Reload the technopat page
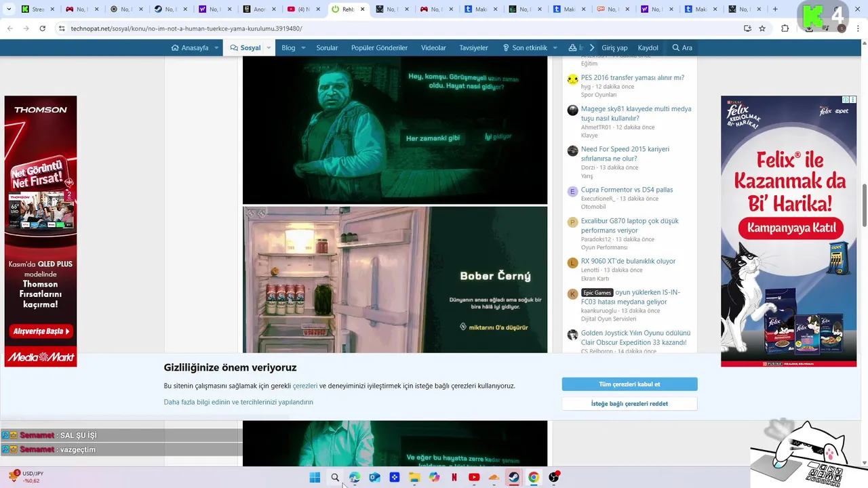Viewport: 868px width, 488px height. [42, 28]
